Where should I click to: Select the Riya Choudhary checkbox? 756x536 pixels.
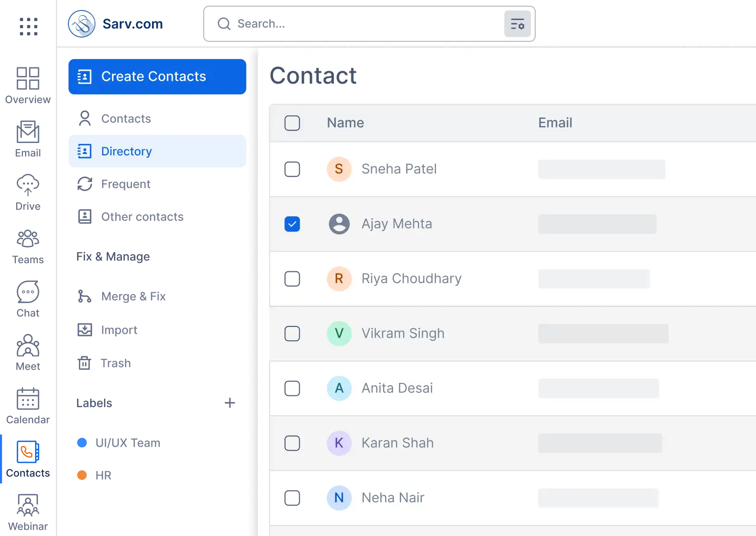[x=292, y=279]
